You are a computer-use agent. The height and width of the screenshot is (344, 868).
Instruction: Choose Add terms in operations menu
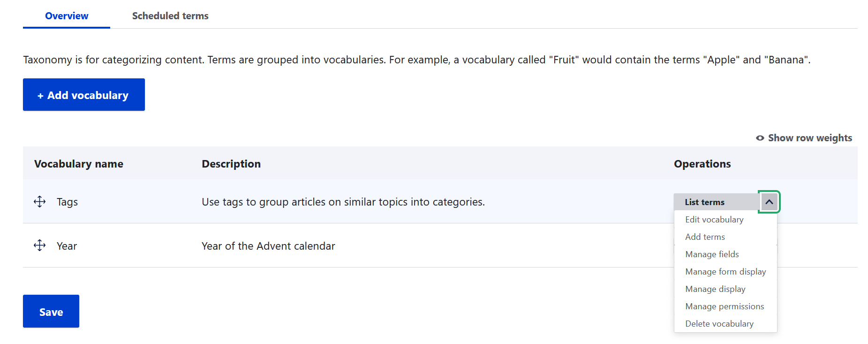[705, 237]
